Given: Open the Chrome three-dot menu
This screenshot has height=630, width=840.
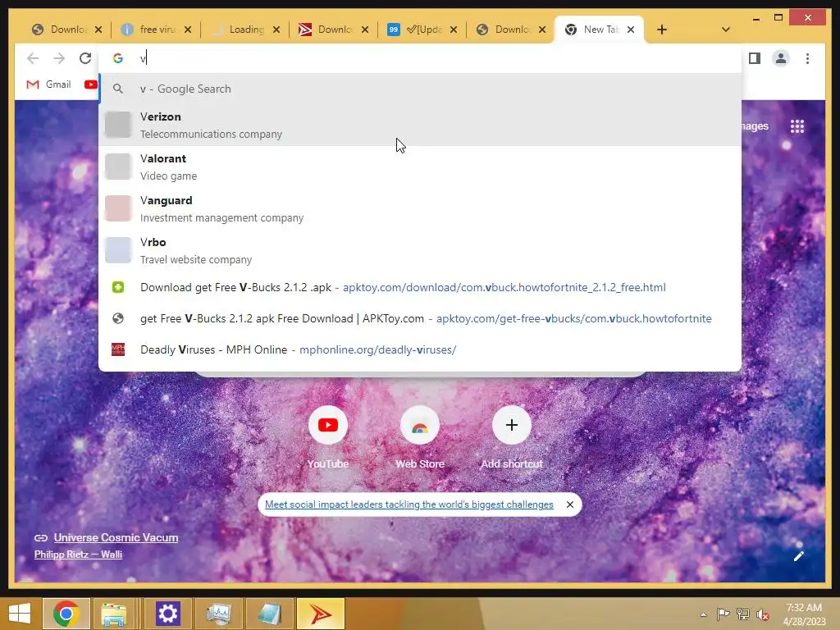Looking at the screenshot, I should [x=807, y=58].
